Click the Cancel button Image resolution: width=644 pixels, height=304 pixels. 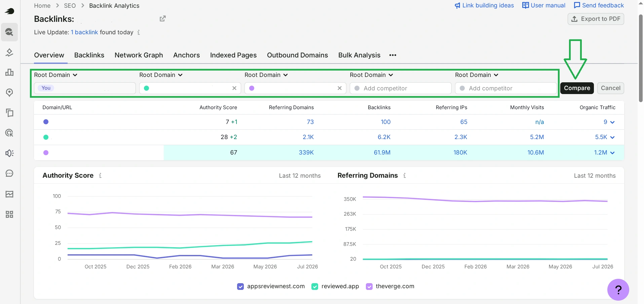(x=611, y=88)
